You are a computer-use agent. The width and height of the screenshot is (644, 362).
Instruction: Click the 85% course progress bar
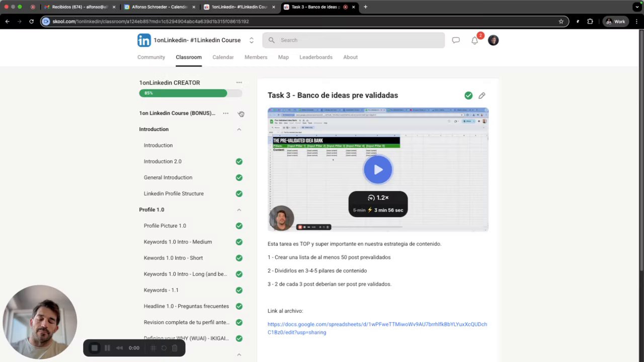191,93
